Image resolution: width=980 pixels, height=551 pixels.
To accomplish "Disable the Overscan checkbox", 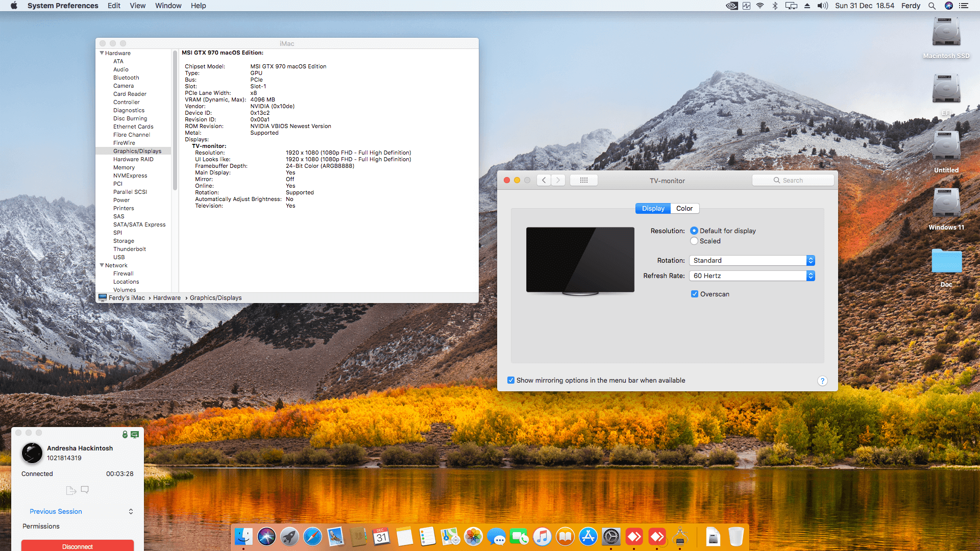I will (x=694, y=294).
